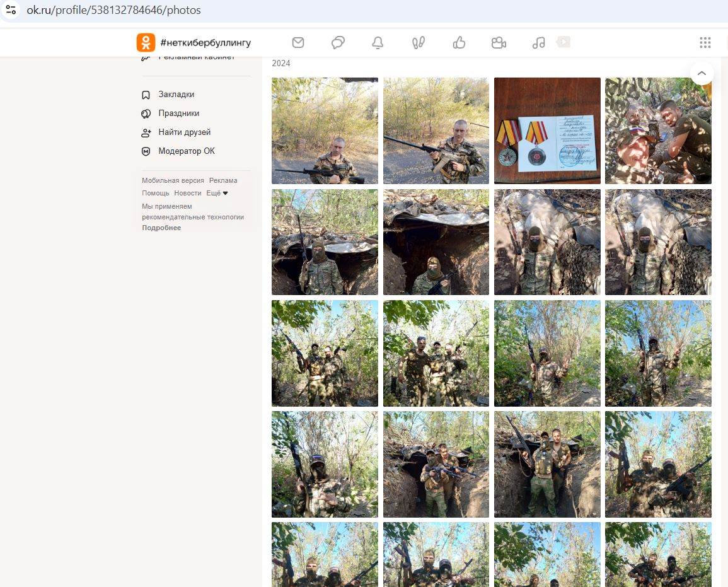
Task: Open second second-row photo, man inside dugout
Action: [x=436, y=242]
